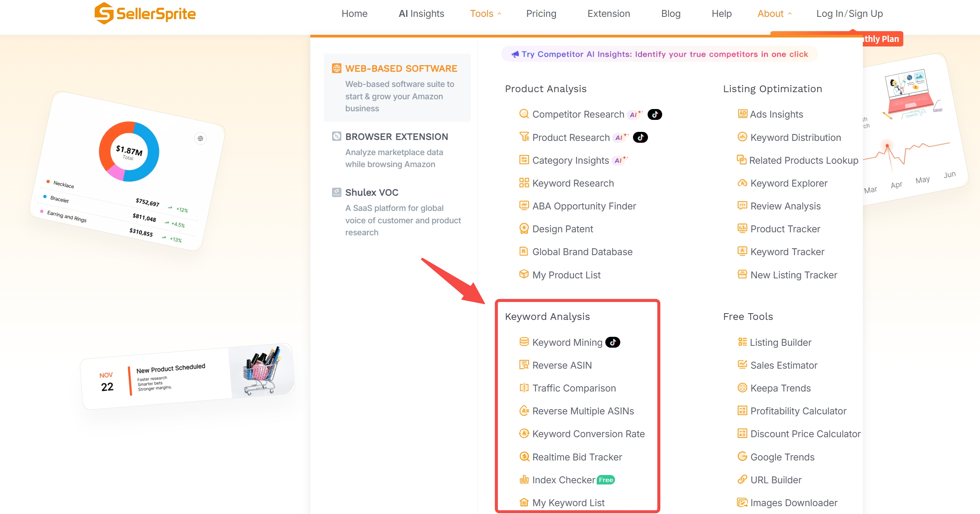Click the Ads Insights icon

[742, 114]
